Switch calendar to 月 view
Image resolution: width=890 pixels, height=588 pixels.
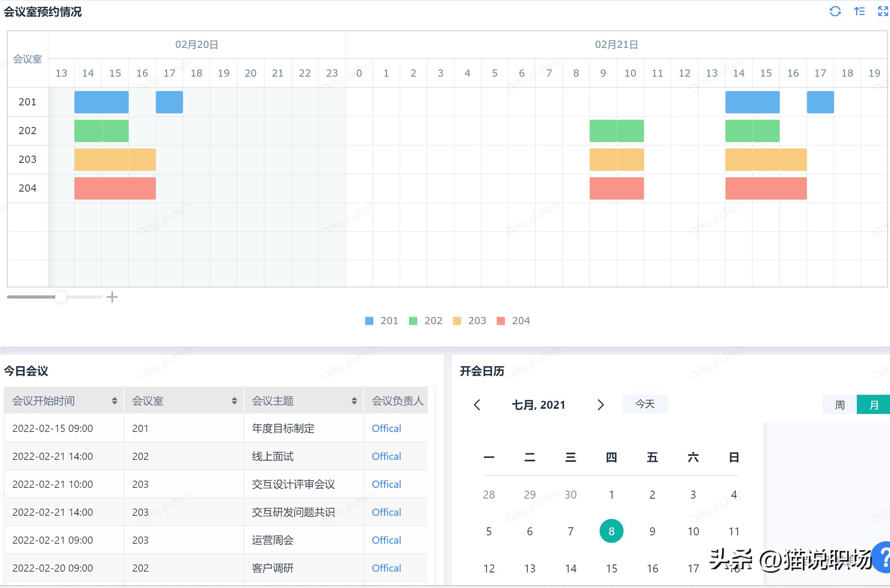point(874,404)
